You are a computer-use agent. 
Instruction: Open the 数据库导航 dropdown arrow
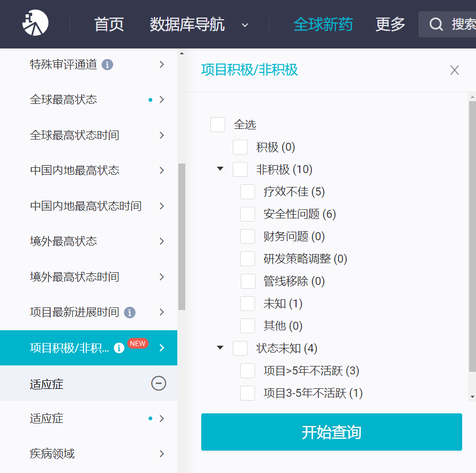tap(245, 25)
